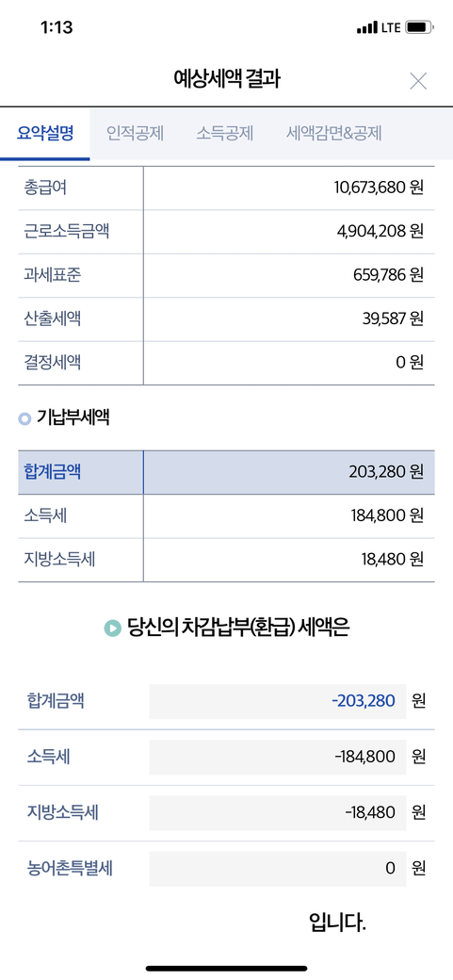Tap the 결정세액 0 원 row
The height and width of the screenshot is (980, 453).
coord(226,363)
